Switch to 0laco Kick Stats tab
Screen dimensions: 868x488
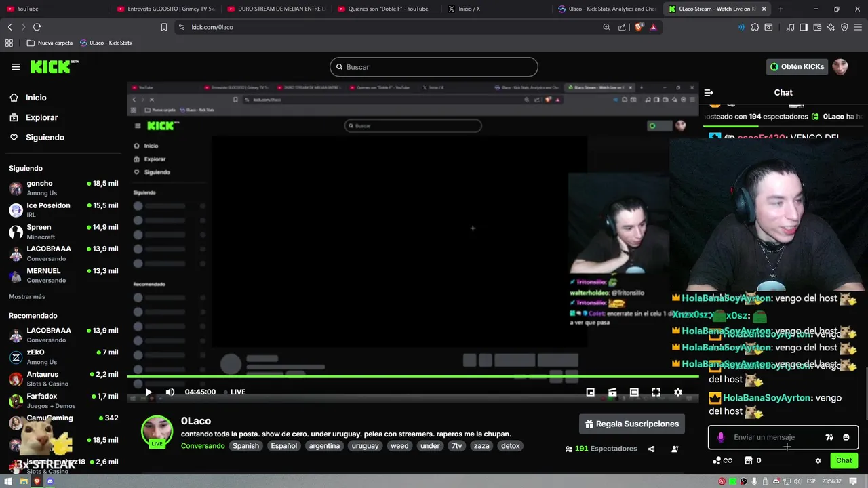[607, 9]
